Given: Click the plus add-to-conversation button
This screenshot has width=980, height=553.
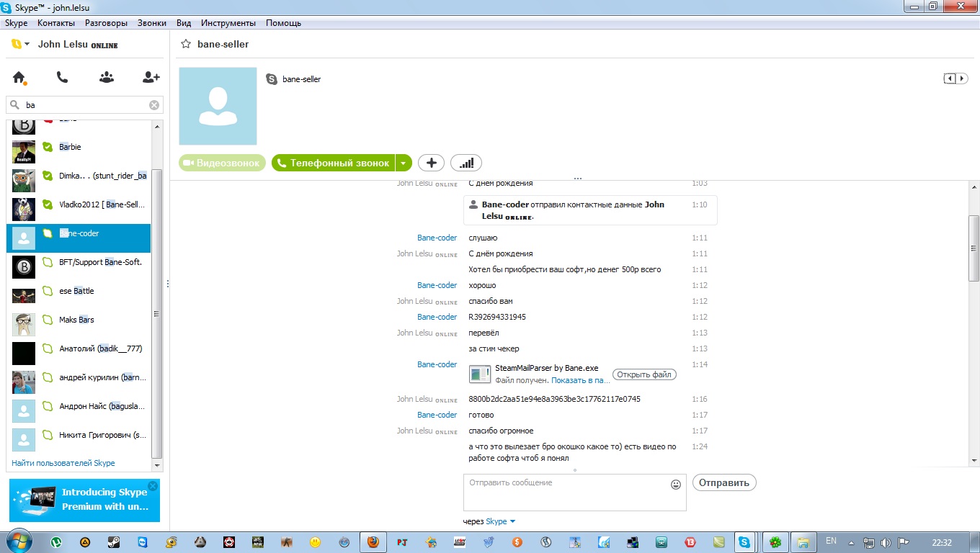Looking at the screenshot, I should coord(431,163).
